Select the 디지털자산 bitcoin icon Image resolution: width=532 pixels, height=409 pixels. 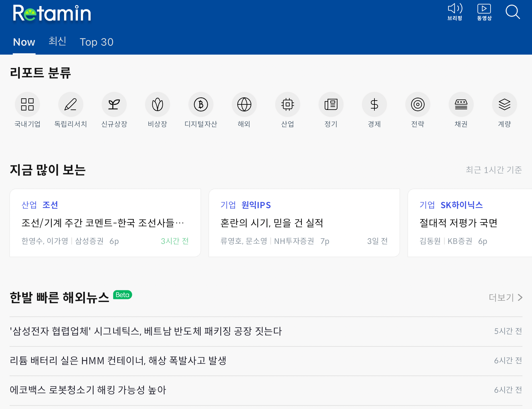[201, 104]
